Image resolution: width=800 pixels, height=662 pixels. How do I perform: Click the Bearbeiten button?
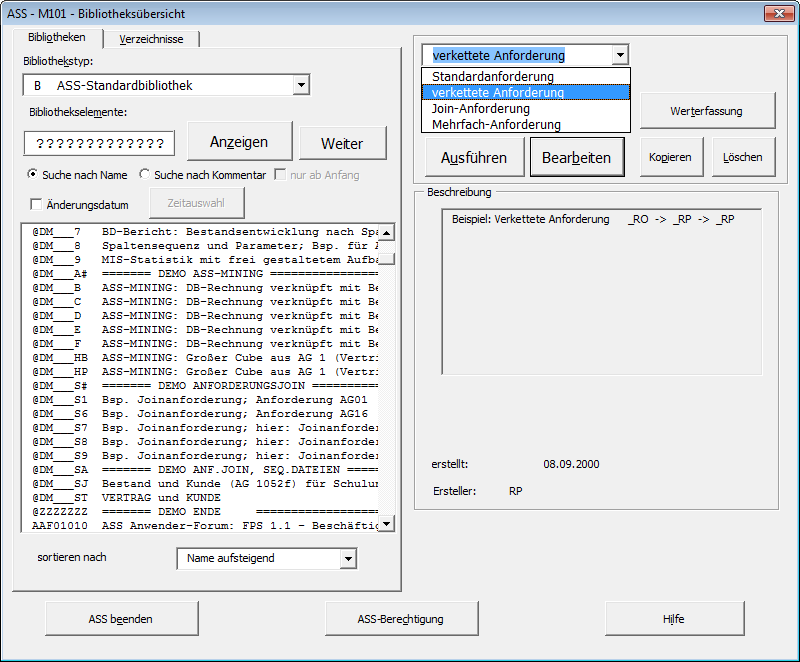[577, 158]
